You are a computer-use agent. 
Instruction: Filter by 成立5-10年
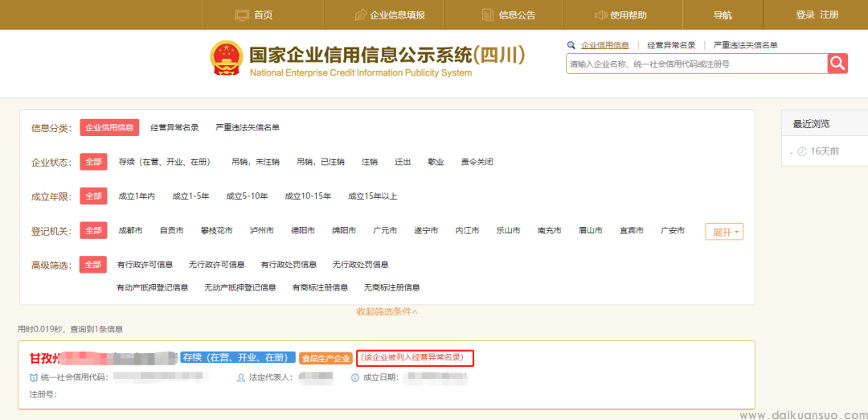pyautogui.click(x=247, y=196)
